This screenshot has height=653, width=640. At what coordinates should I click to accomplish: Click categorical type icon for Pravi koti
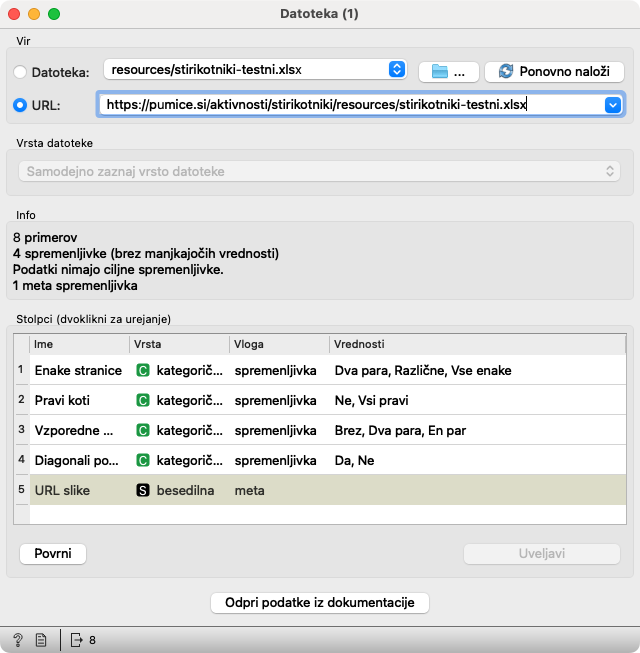(143, 401)
